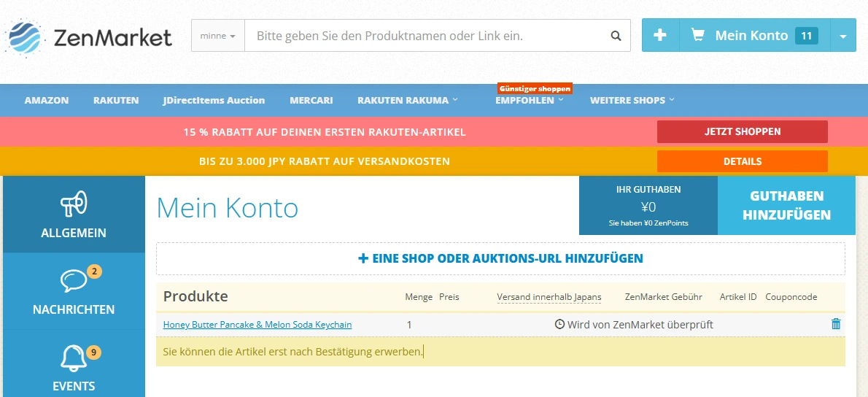This screenshot has width=868, height=397.
Task: Click GUTHABEN HINZUFÜGEN button
Action: coord(786,205)
